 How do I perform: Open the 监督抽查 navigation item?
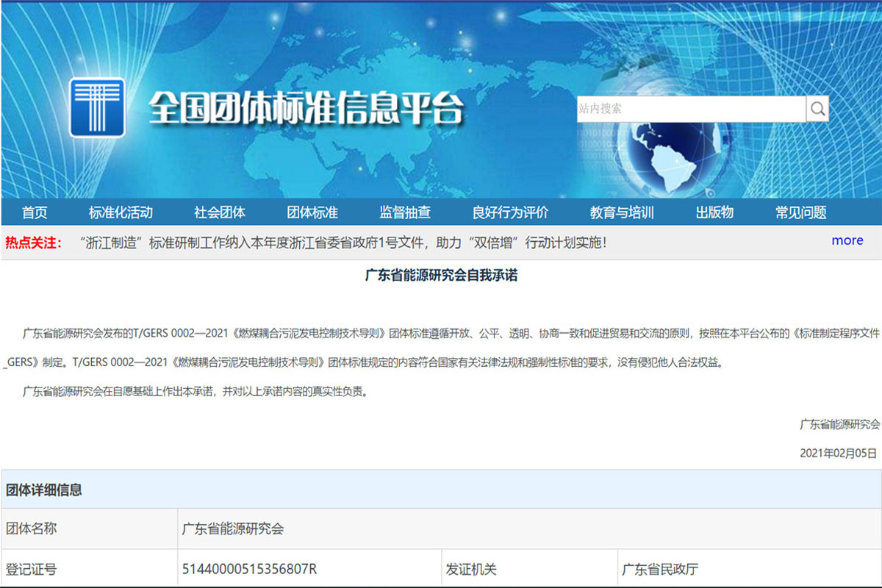[x=405, y=212]
